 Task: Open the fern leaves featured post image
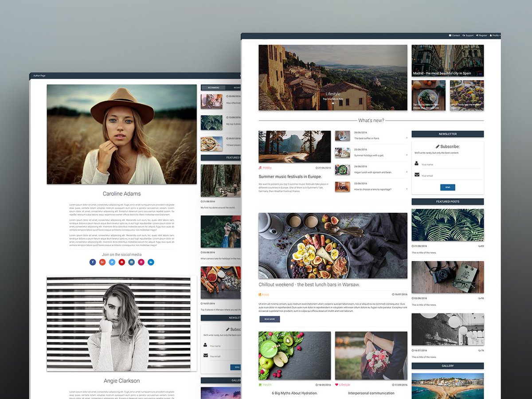point(448,225)
